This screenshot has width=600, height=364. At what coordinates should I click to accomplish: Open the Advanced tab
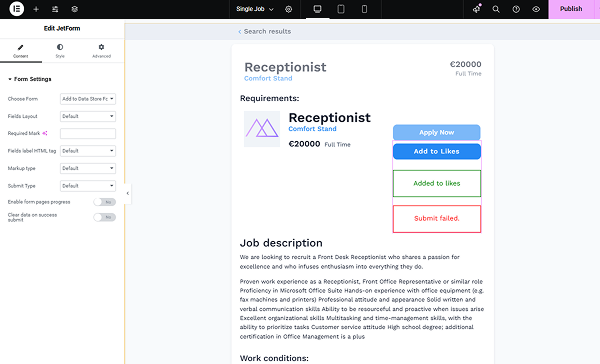[101, 51]
